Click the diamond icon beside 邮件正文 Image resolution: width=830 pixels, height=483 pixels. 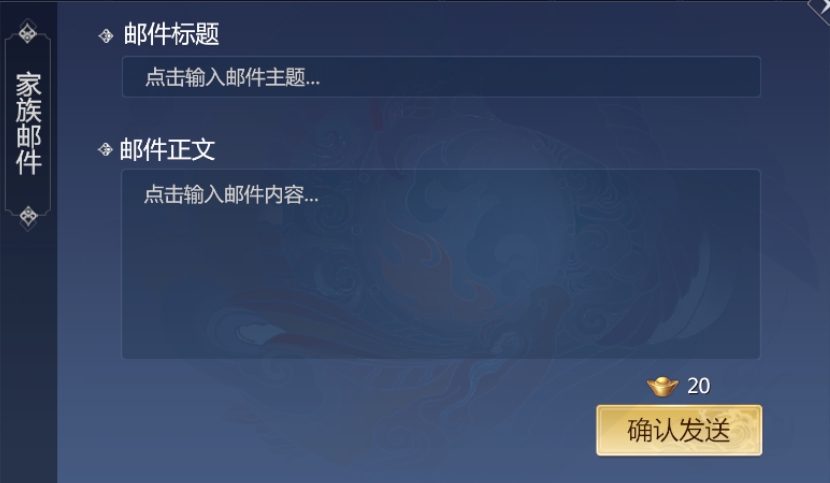[105, 149]
